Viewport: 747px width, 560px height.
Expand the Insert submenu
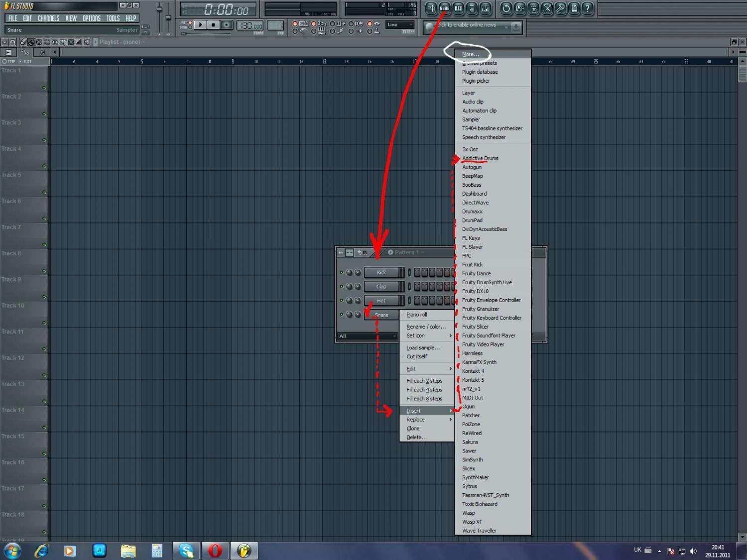point(427,411)
